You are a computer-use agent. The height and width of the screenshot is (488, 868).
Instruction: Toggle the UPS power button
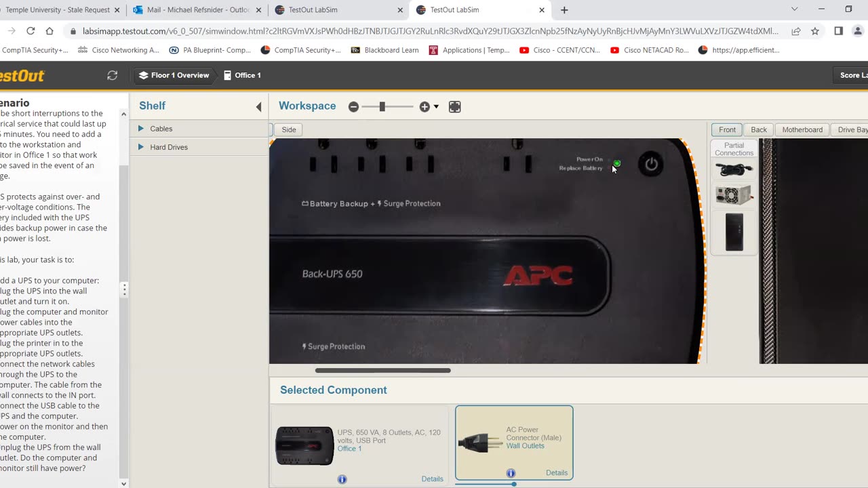click(x=651, y=164)
